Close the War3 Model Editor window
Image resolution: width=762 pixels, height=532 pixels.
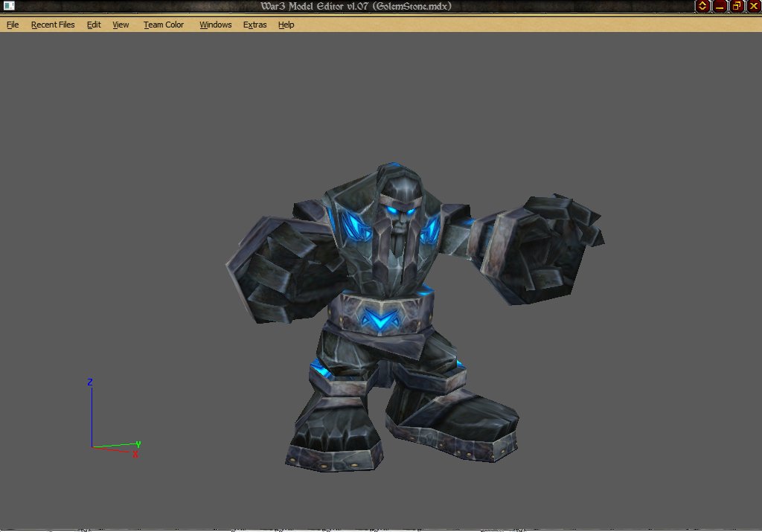(x=754, y=6)
